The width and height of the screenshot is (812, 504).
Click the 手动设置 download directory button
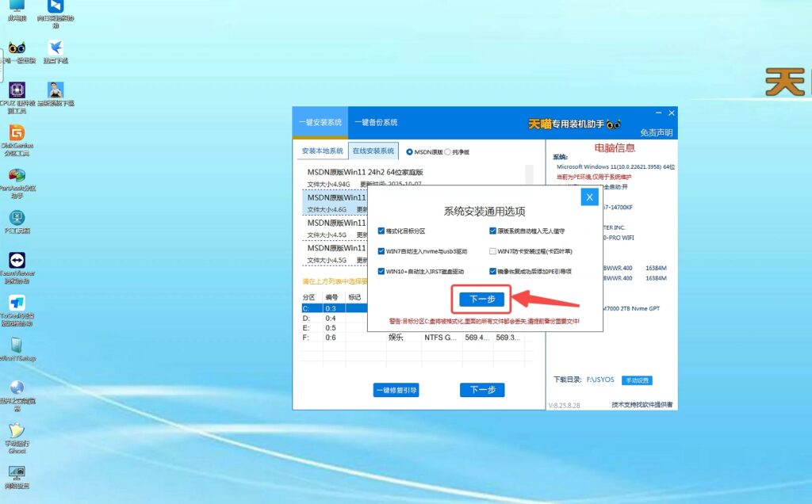pos(637,380)
